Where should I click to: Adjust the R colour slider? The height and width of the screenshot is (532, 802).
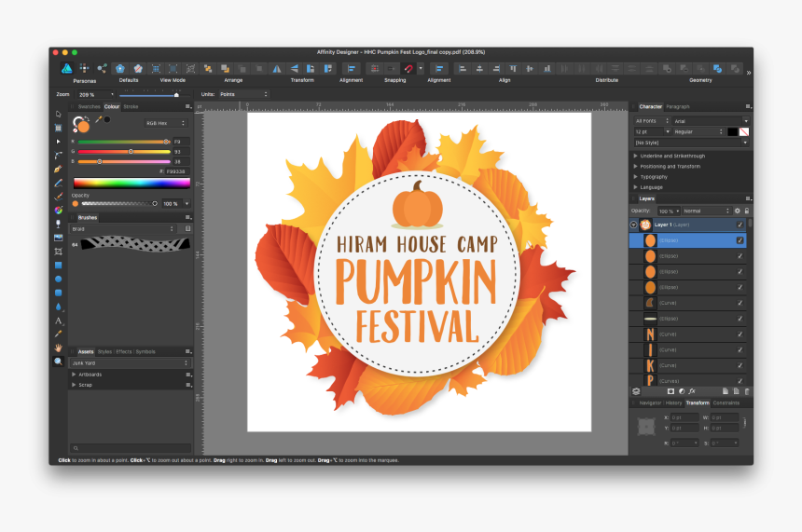tap(124, 142)
